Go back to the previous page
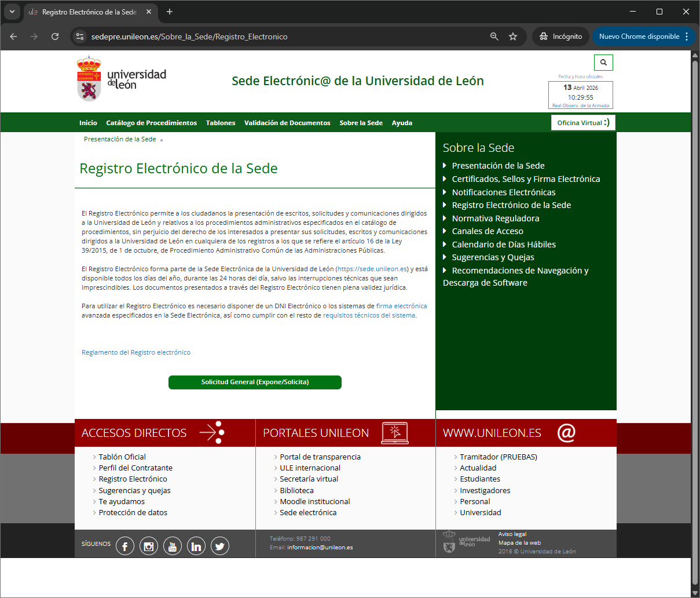Screen dimensions: 700x598 (x=13, y=37)
